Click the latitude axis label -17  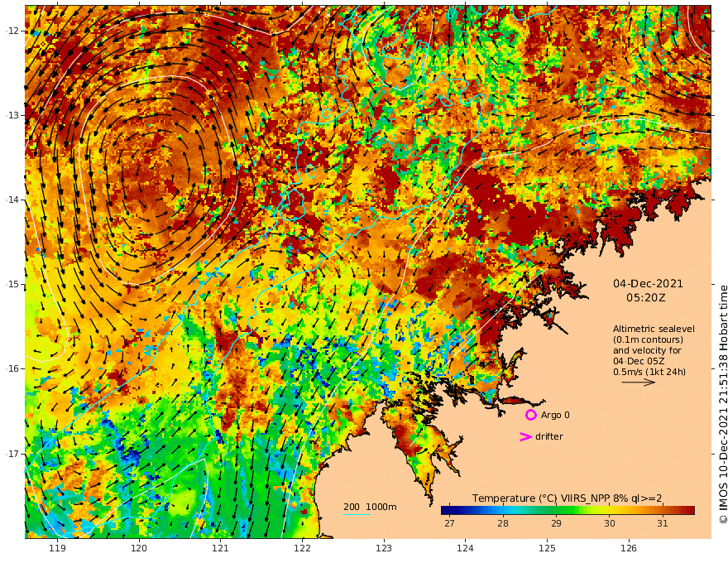tap(12, 454)
